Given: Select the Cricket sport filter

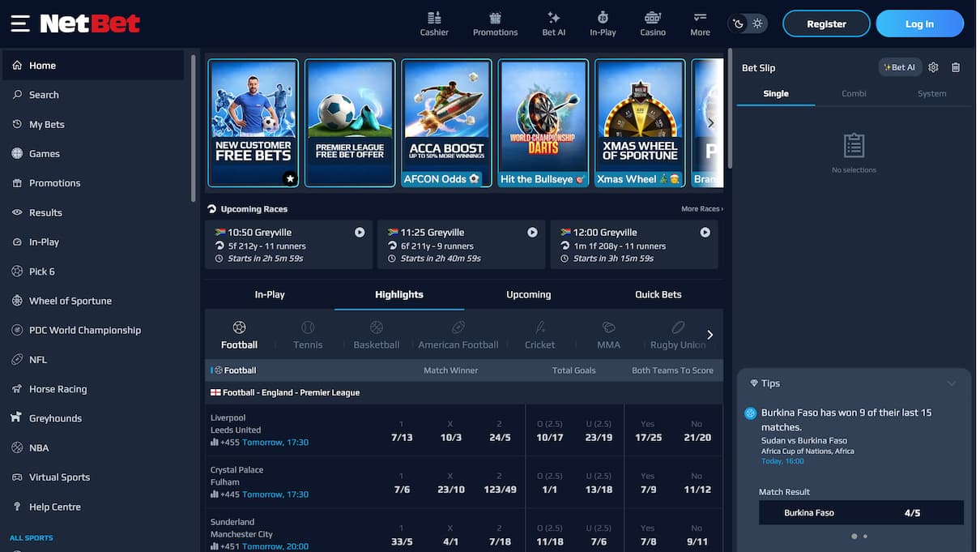Looking at the screenshot, I should click(539, 334).
